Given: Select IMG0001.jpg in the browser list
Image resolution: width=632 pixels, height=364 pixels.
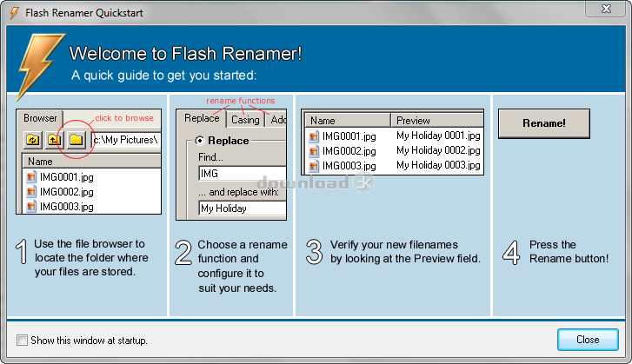Looking at the screenshot, I should coord(67,176).
